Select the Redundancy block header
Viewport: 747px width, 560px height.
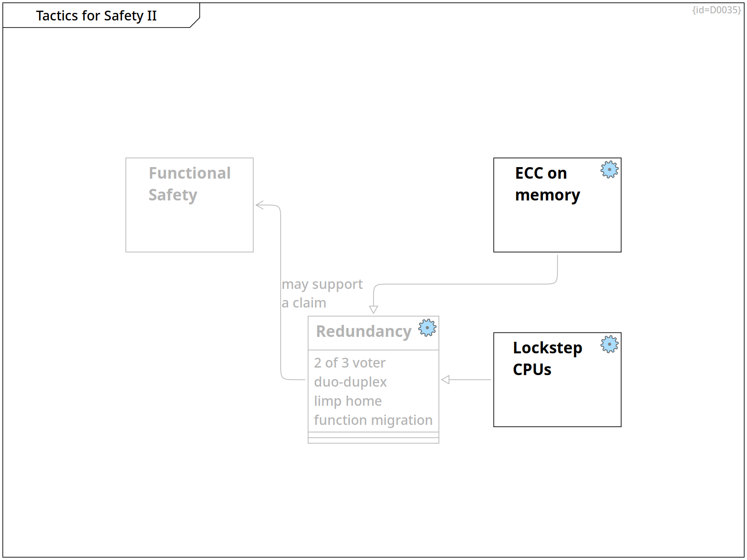(363, 332)
